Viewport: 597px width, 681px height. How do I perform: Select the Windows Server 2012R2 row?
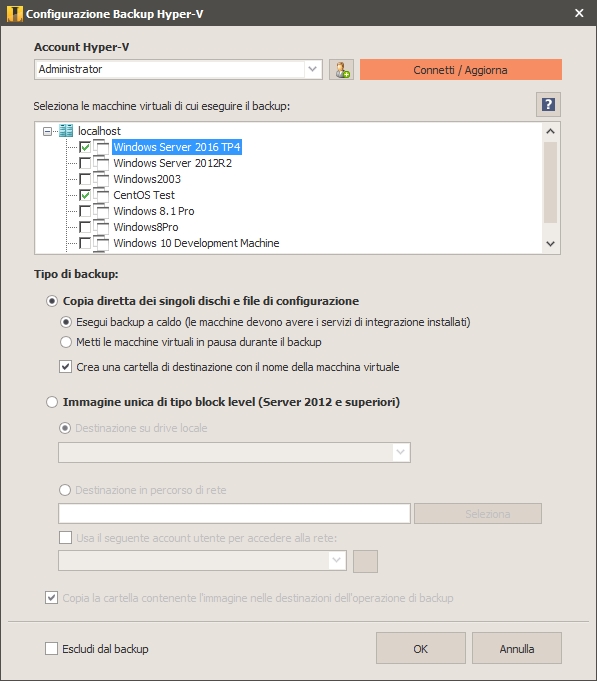pyautogui.click(x=172, y=163)
